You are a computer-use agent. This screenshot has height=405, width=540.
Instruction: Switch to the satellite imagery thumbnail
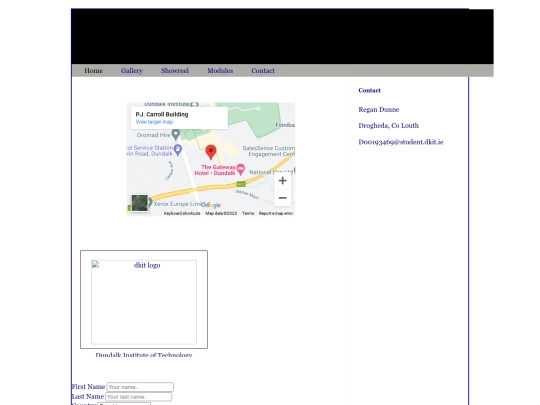click(139, 203)
